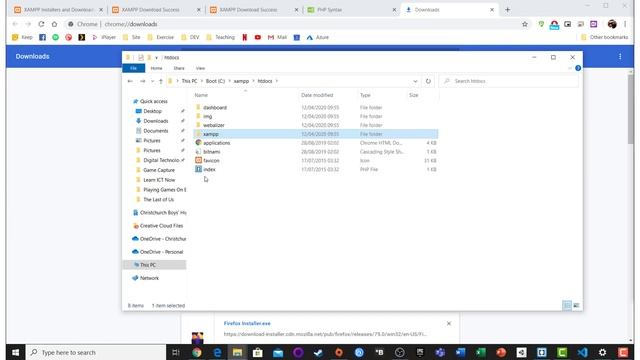
Task: Open Explorer help question mark icon
Action: (x=578, y=68)
